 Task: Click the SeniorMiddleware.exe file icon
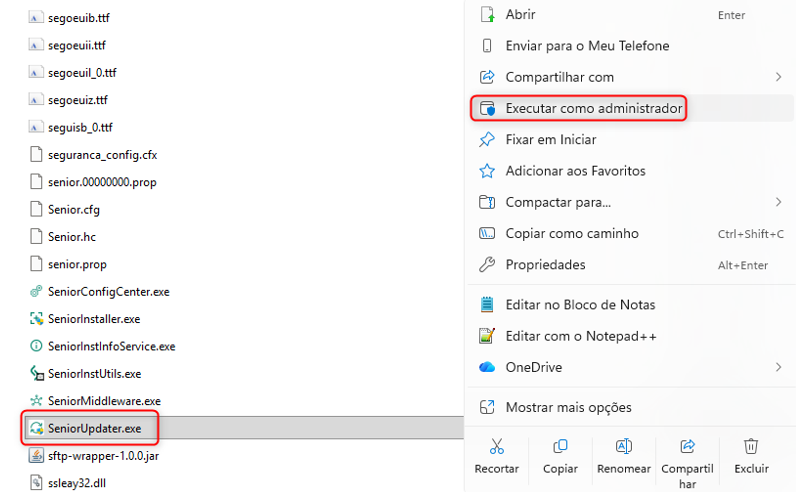(37, 401)
